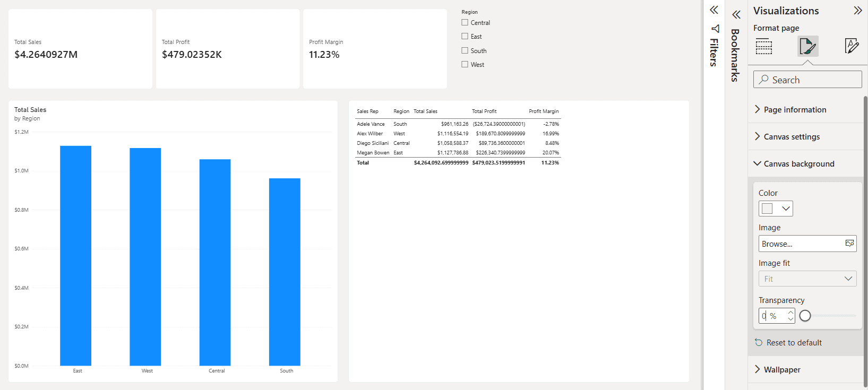Click the Search box in Visualizations pane

(807, 80)
